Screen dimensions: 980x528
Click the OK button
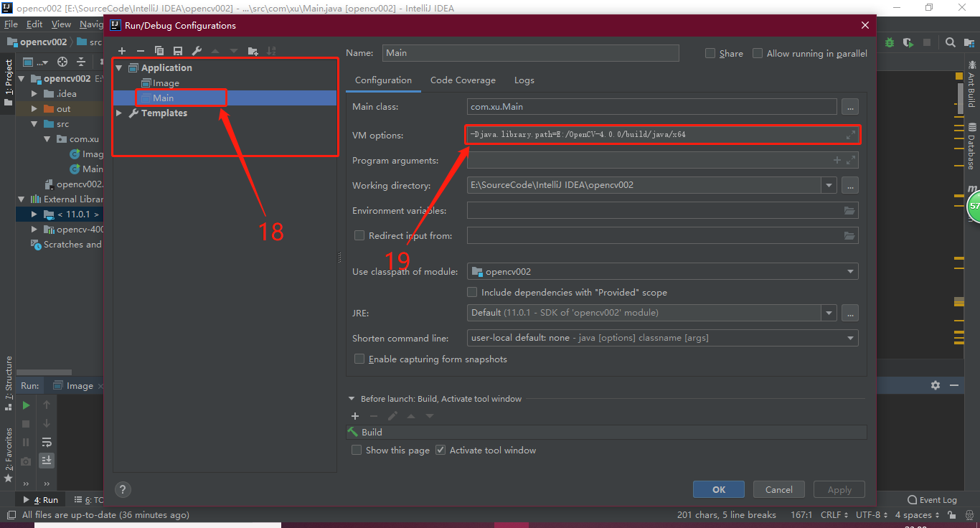click(x=719, y=489)
